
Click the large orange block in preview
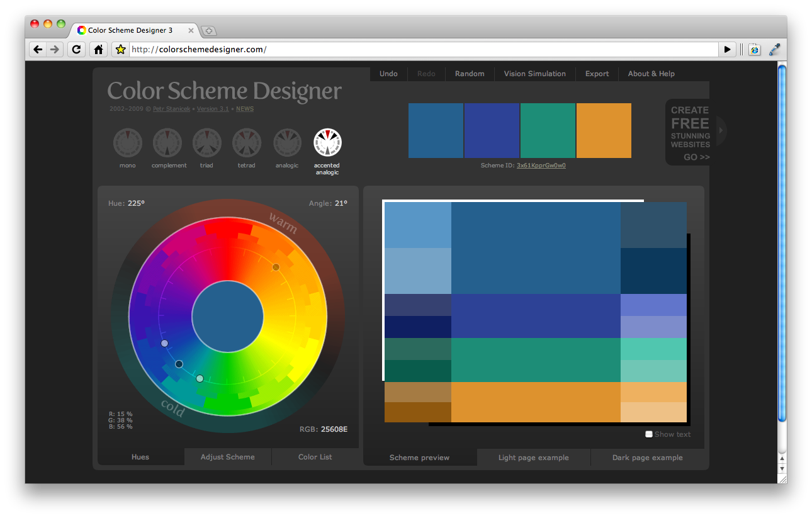[x=536, y=402]
